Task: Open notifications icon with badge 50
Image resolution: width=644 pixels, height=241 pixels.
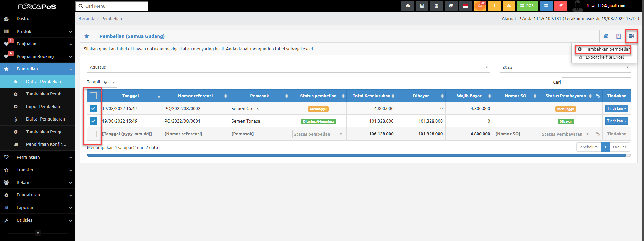Action: point(480,6)
